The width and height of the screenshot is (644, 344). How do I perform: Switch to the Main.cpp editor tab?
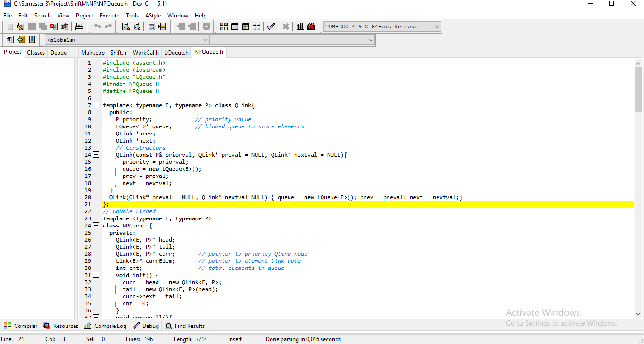point(93,53)
